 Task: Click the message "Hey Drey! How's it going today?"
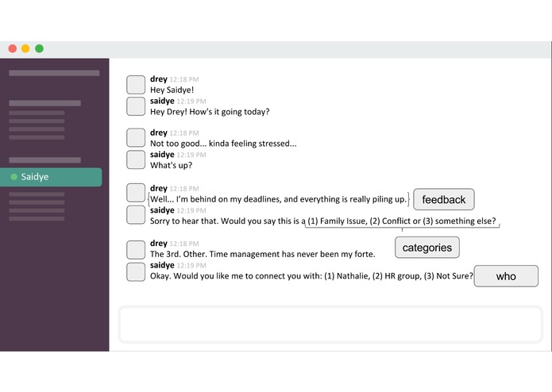[210, 112]
